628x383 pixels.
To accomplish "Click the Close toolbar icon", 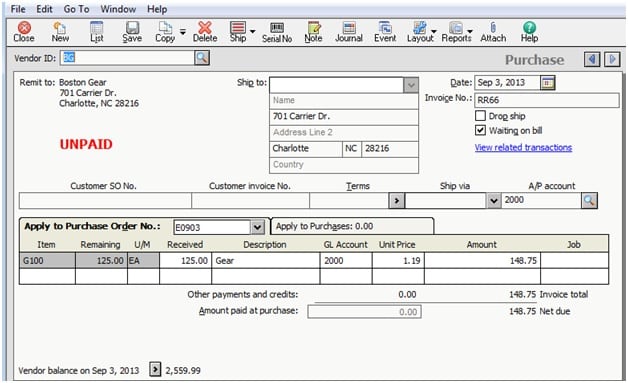I will [24, 32].
